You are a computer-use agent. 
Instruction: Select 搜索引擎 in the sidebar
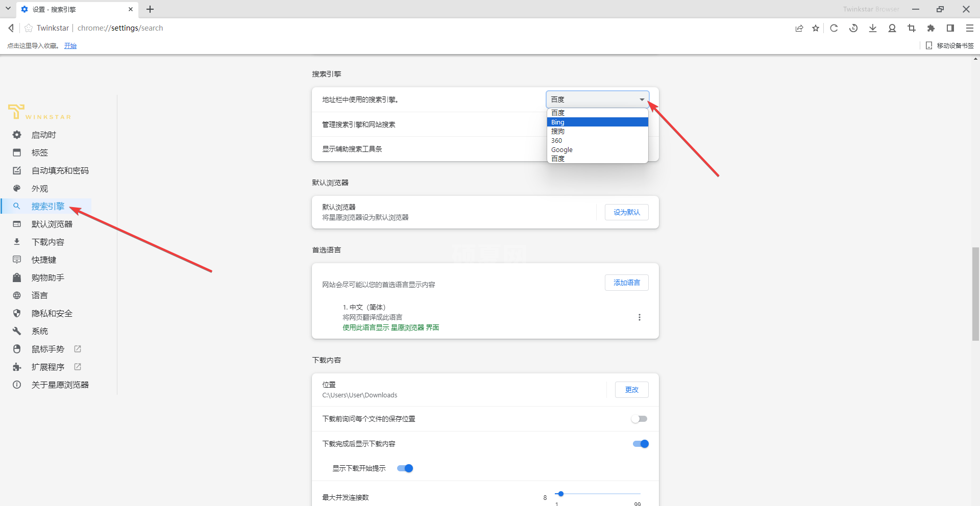tap(48, 206)
